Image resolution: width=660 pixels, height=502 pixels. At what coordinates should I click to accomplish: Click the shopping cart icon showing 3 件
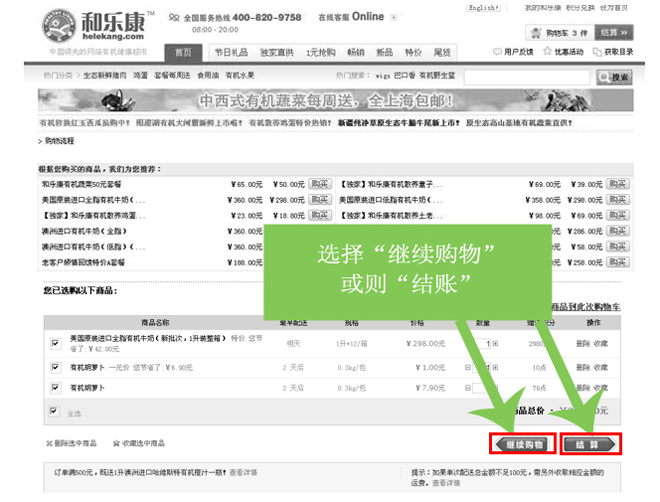pos(536,33)
